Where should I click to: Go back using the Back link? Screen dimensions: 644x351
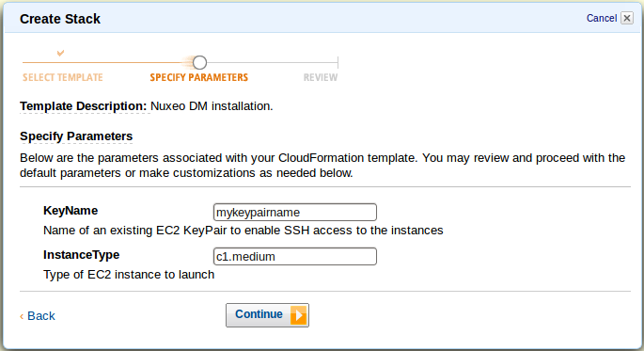tap(41, 315)
